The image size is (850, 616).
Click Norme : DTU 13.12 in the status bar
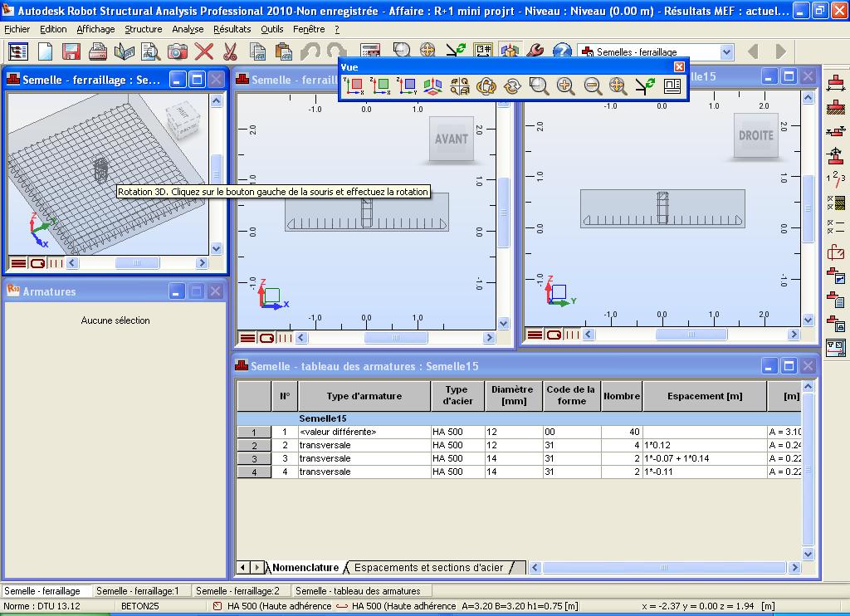click(42, 606)
